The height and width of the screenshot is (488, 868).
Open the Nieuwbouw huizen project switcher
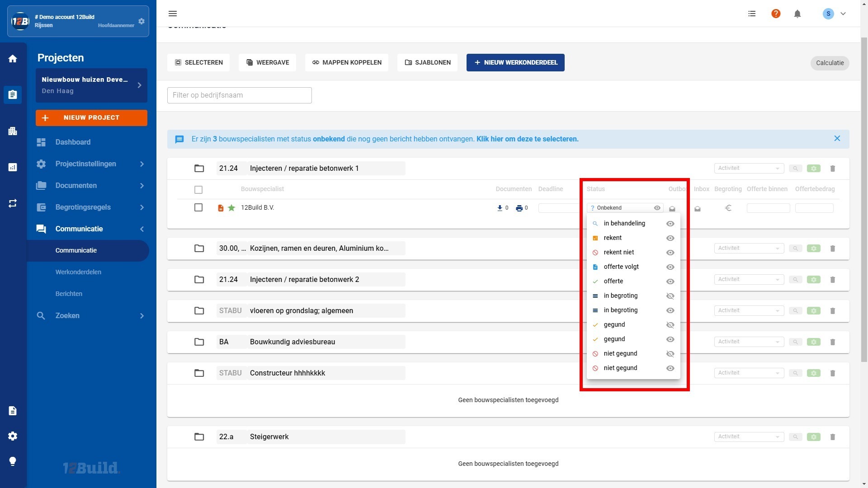pyautogui.click(x=91, y=85)
